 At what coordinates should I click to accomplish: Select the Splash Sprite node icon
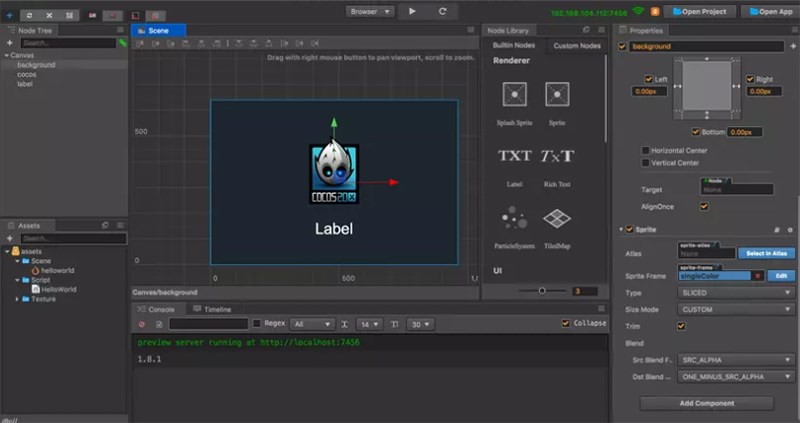pyautogui.click(x=514, y=94)
